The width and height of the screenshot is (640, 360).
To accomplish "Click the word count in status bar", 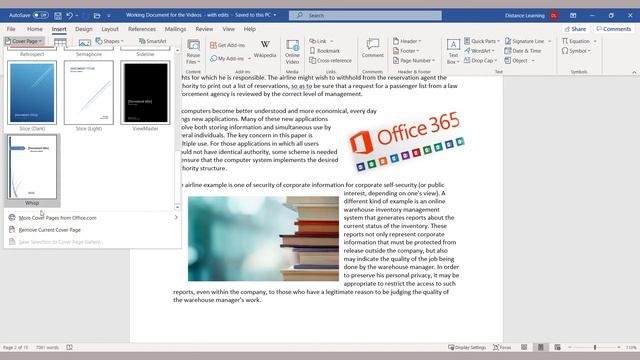I will pyautogui.click(x=47, y=347).
